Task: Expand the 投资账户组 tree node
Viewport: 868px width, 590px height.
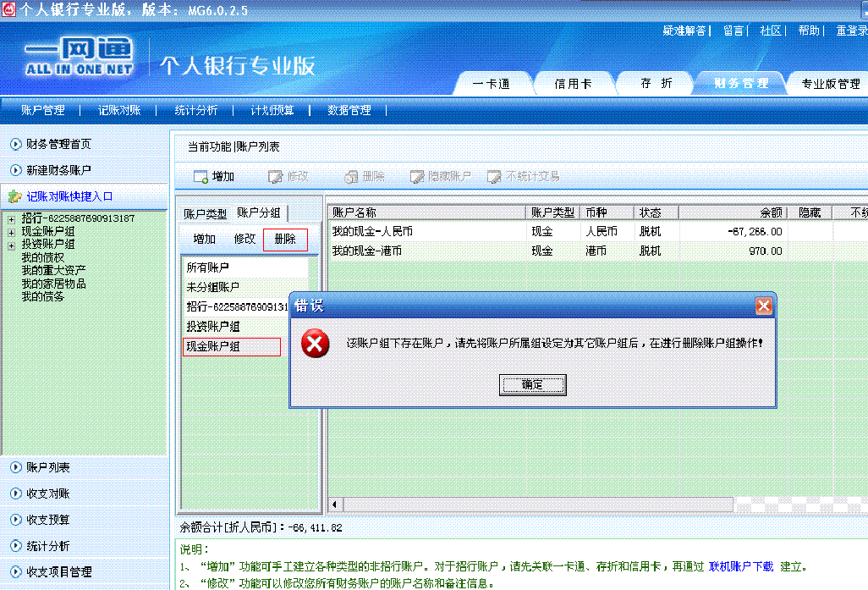Action: 11,245
